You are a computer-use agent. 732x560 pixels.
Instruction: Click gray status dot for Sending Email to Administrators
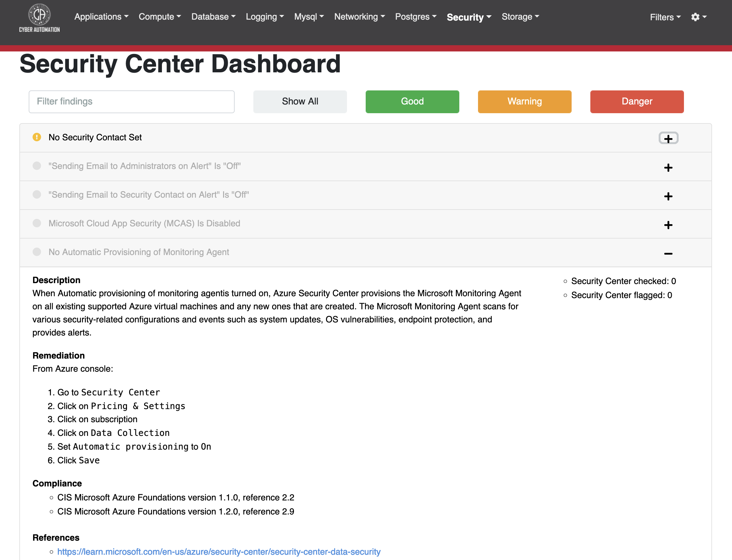click(37, 166)
